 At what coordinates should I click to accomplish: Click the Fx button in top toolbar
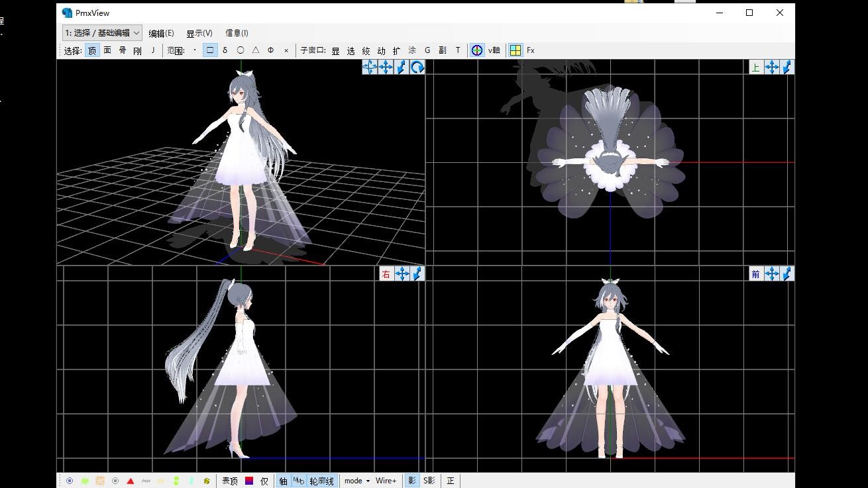tap(531, 50)
